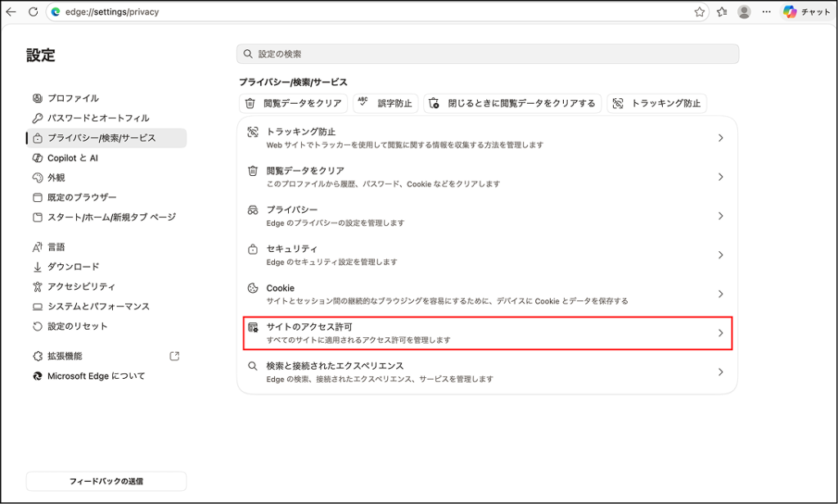Click the trash icon in the 閲覧データをクリア row
The height and width of the screenshot is (504, 838).
[253, 171]
